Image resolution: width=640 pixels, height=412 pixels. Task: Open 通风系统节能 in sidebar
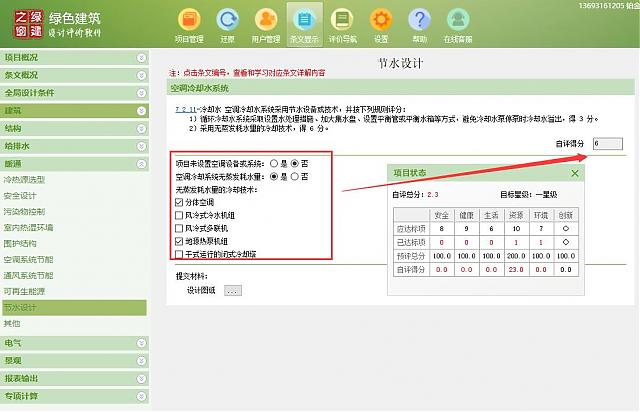point(28,275)
